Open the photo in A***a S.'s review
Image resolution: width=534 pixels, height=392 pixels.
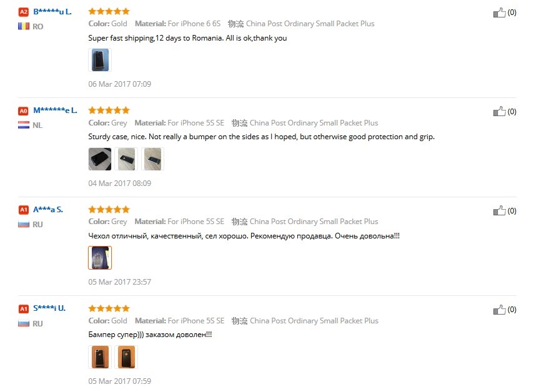click(x=100, y=258)
